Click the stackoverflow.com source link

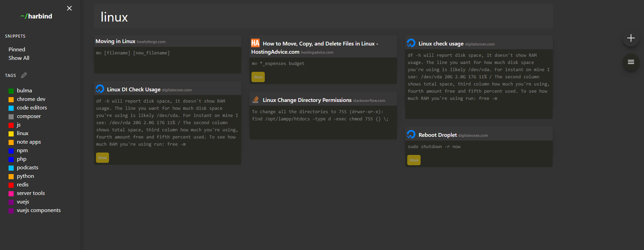[x=369, y=101]
